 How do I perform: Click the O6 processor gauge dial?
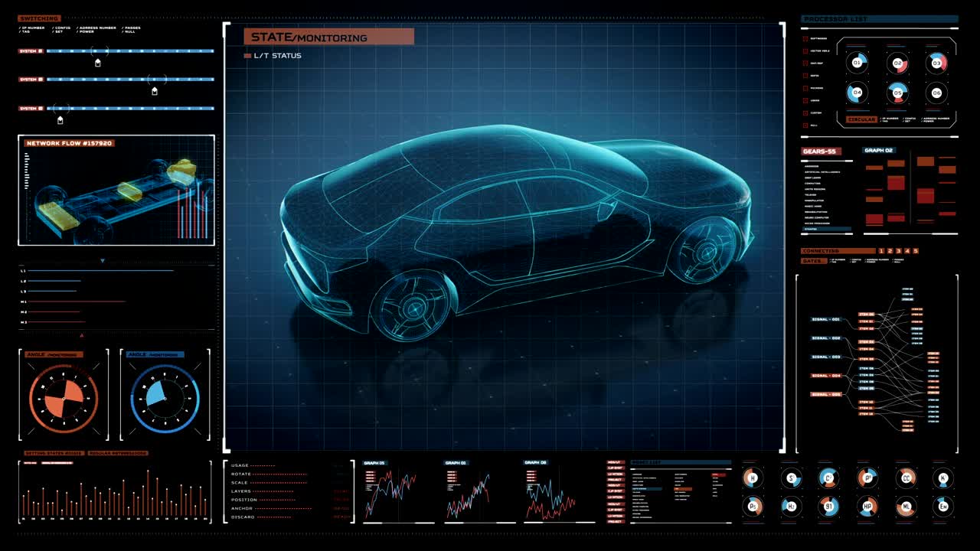(937, 92)
